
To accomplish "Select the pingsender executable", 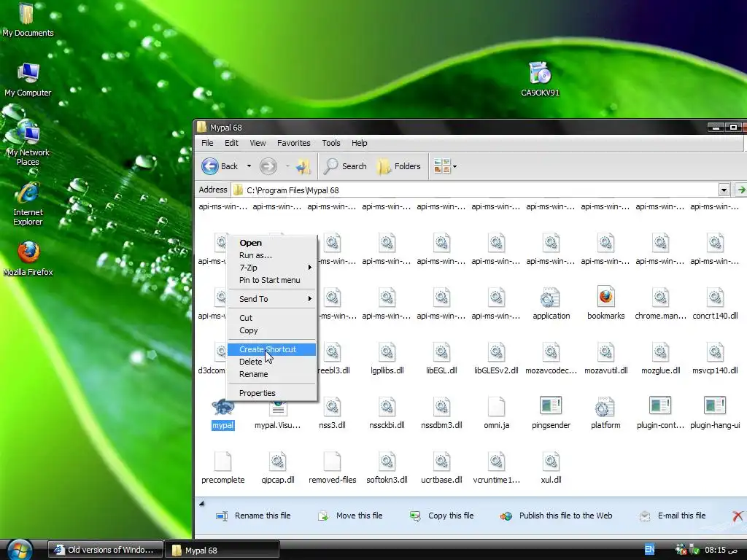I will (551, 413).
